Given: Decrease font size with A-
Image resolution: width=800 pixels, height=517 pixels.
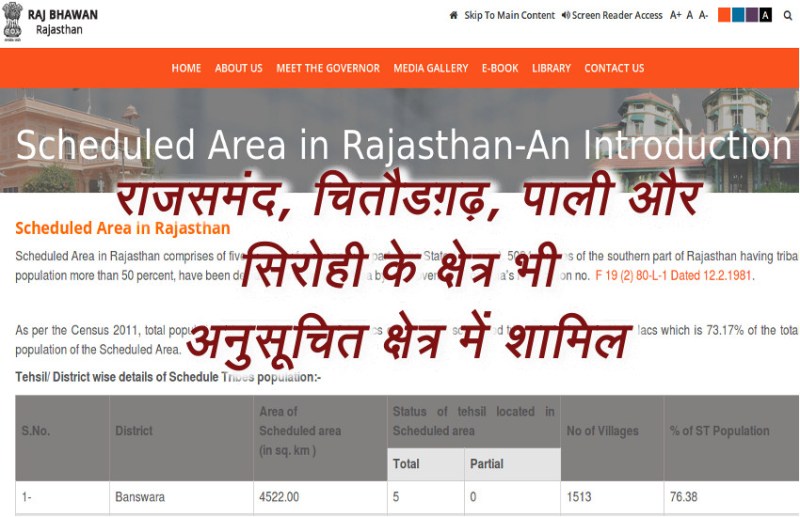Looking at the screenshot, I should (704, 16).
